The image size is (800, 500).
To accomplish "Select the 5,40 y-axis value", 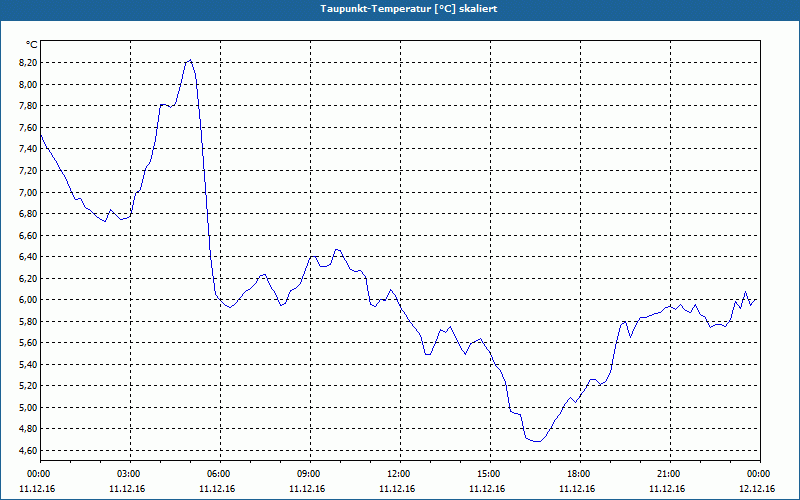I will click(x=28, y=365).
